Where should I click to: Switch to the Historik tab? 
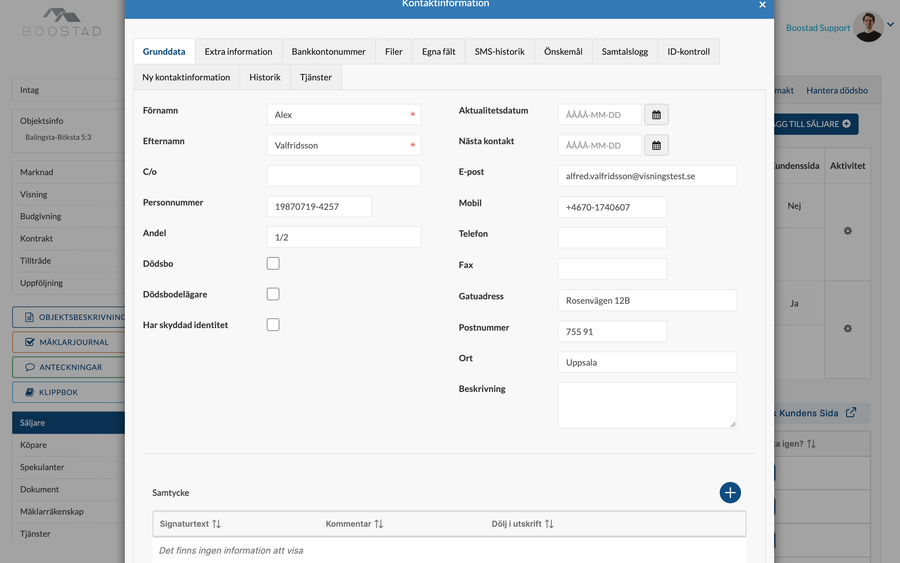tap(265, 77)
